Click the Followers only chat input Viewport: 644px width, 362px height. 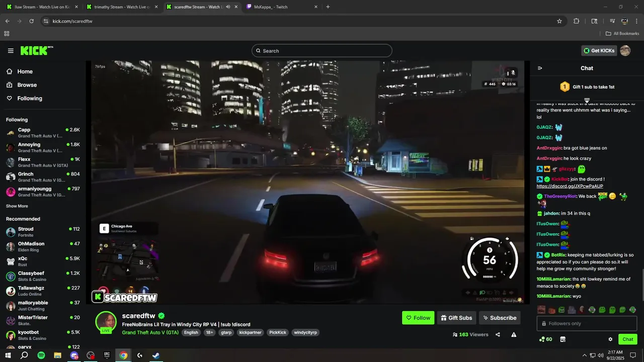[587, 323]
